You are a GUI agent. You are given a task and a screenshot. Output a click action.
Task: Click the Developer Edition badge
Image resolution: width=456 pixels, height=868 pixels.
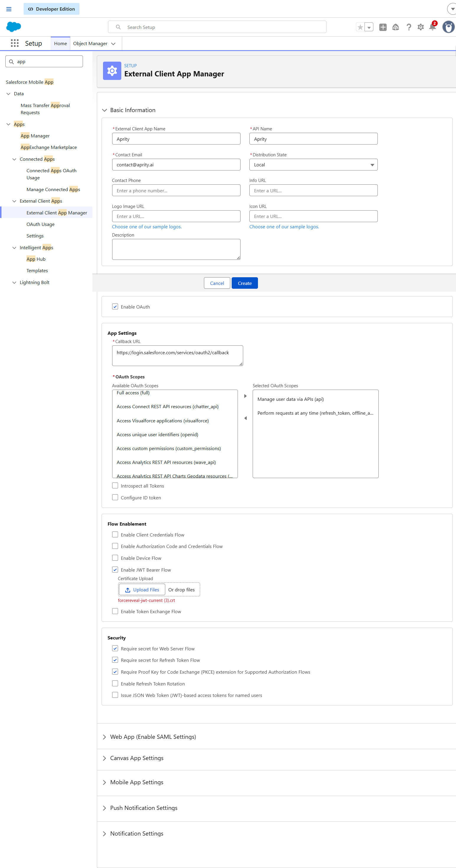51,9
